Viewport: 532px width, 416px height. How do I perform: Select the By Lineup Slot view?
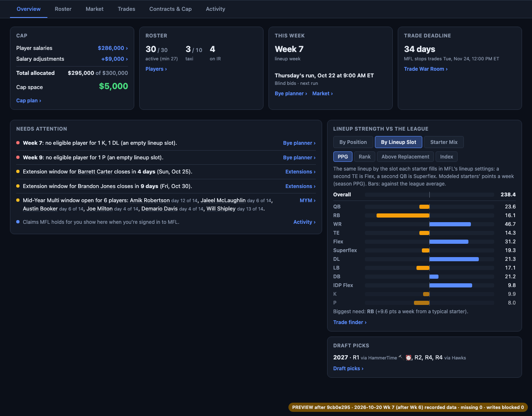click(x=399, y=142)
